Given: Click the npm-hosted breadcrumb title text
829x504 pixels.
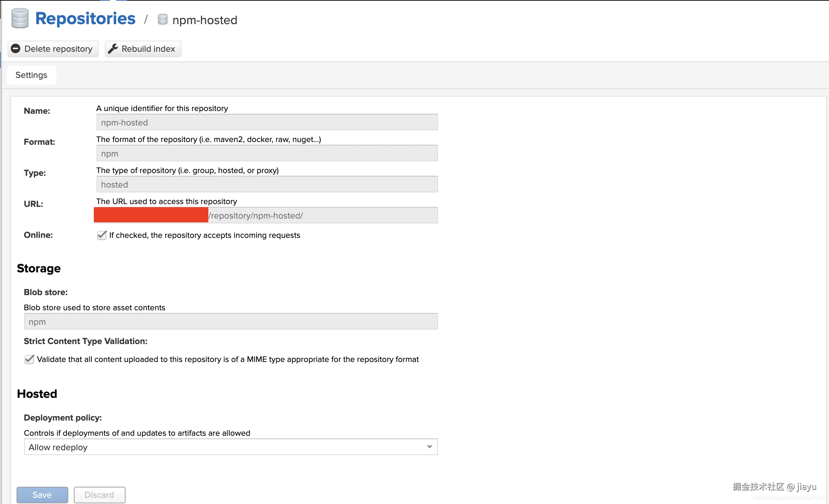Looking at the screenshot, I should point(205,20).
